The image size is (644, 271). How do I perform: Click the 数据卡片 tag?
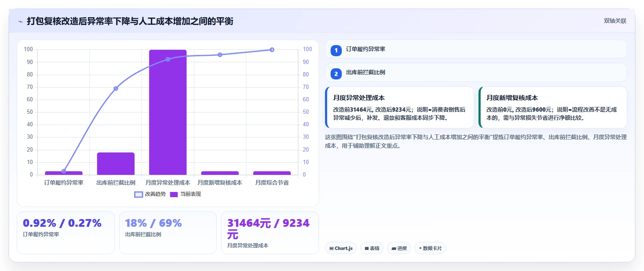tap(430, 248)
